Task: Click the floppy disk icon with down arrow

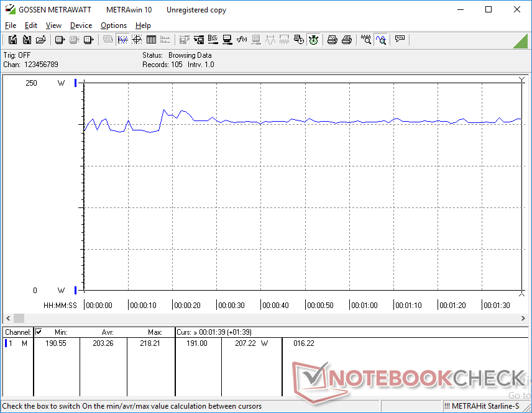Action: pyautogui.click(x=27, y=40)
